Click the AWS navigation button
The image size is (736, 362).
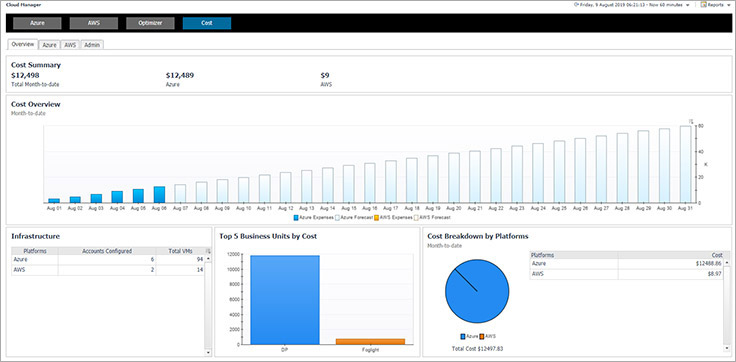[94, 23]
